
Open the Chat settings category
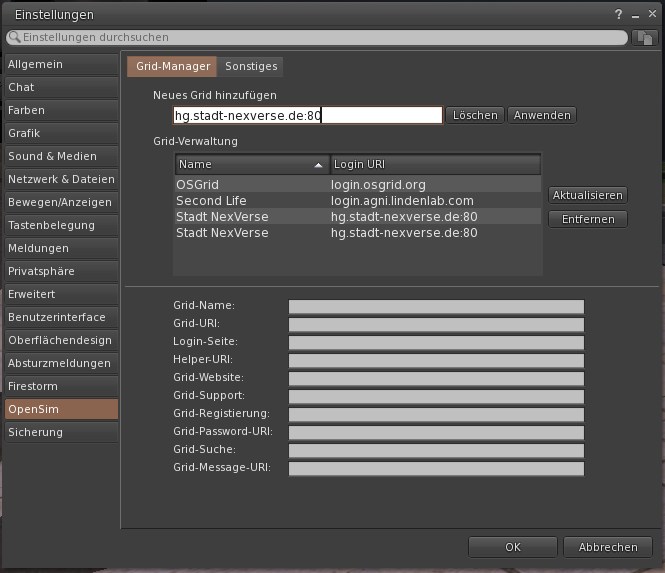pos(62,87)
